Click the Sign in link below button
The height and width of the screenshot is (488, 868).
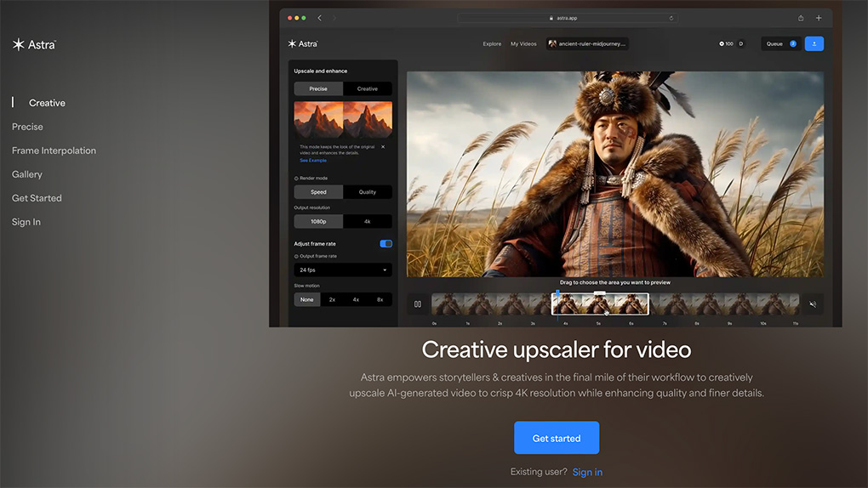(587, 472)
